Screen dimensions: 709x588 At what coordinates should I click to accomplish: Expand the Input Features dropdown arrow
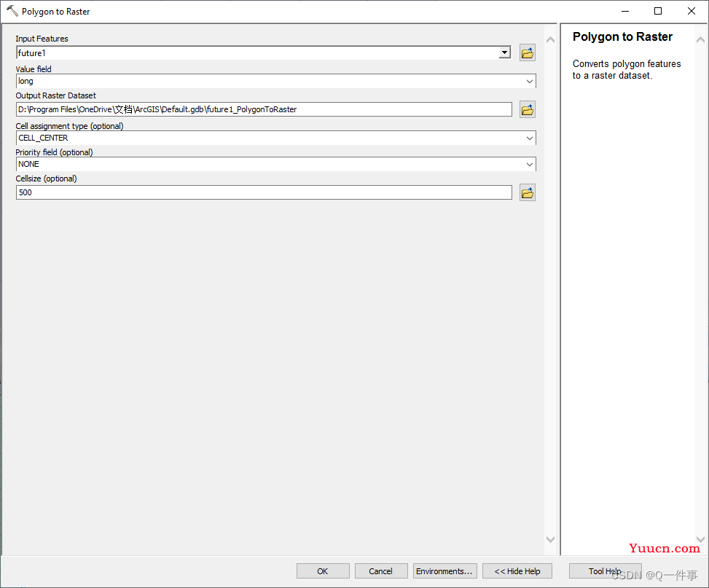pos(505,53)
